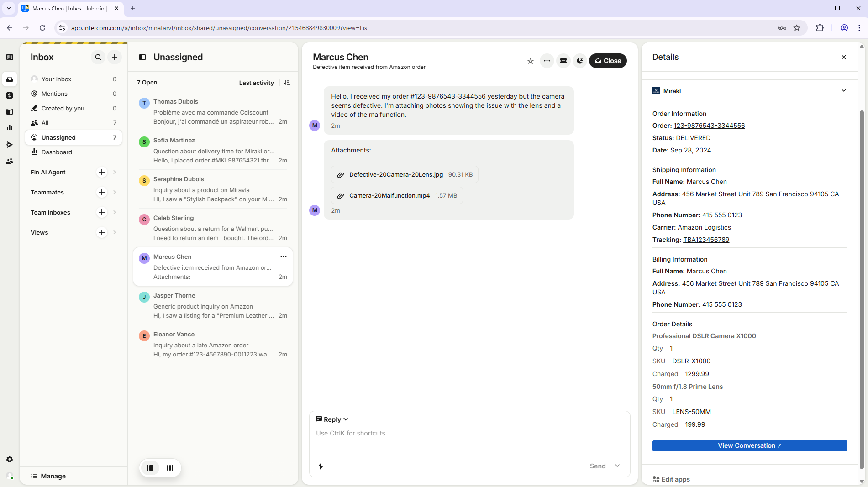Open browser extensions puzzle icon
This screenshot has width=868, height=487.
pos(820,28)
